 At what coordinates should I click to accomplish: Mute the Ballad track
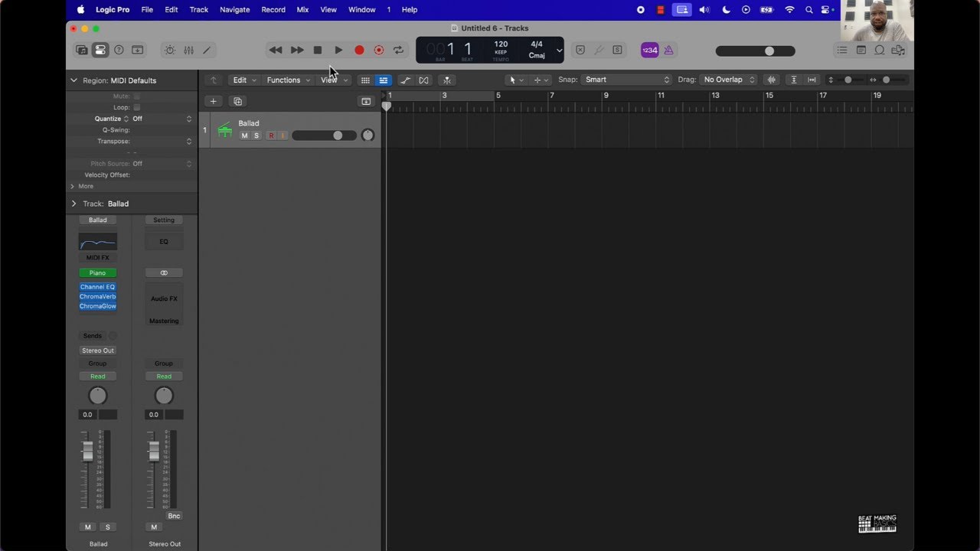[245, 135]
